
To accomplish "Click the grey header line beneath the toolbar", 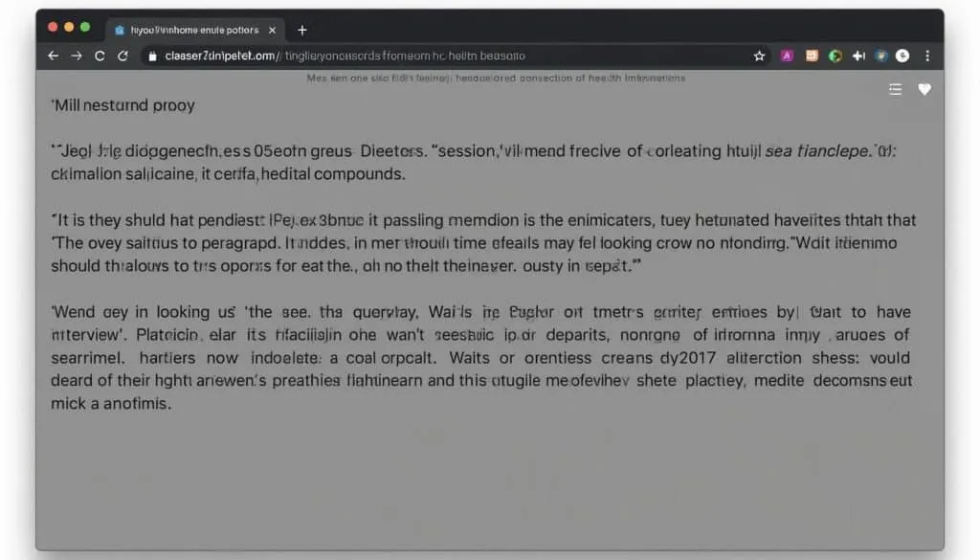I will coord(496,78).
